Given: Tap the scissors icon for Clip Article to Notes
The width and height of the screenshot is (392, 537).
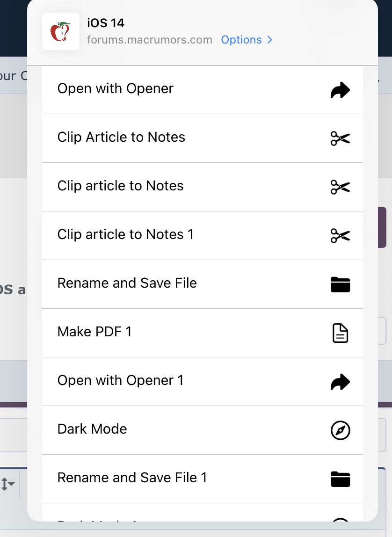Looking at the screenshot, I should [x=340, y=139].
